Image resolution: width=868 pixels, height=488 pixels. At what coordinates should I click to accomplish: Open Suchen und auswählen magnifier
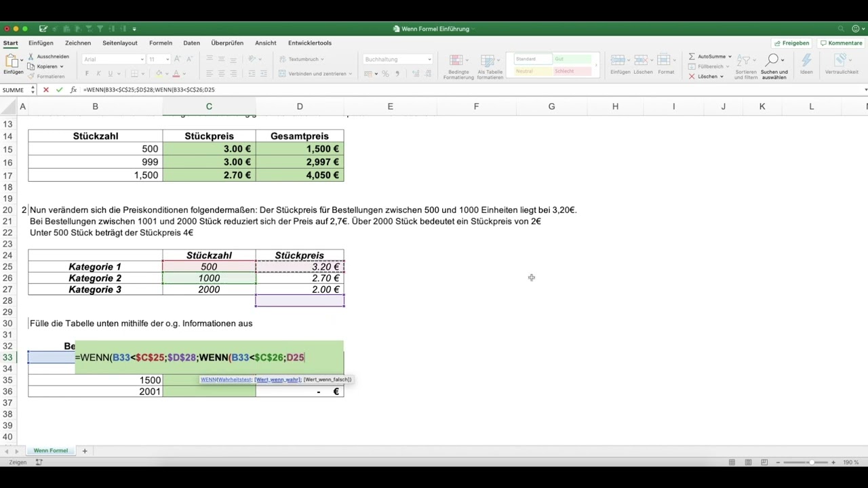point(774,66)
